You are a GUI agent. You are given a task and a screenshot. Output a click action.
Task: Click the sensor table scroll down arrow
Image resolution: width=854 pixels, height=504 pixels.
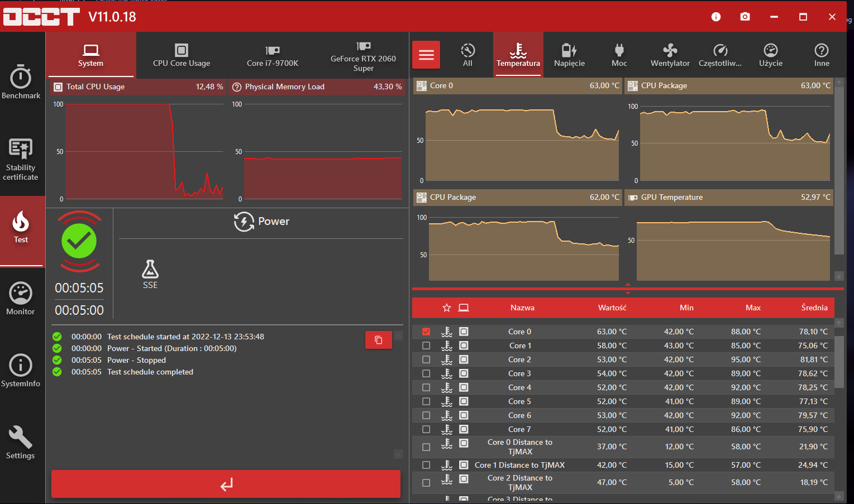coord(839,496)
